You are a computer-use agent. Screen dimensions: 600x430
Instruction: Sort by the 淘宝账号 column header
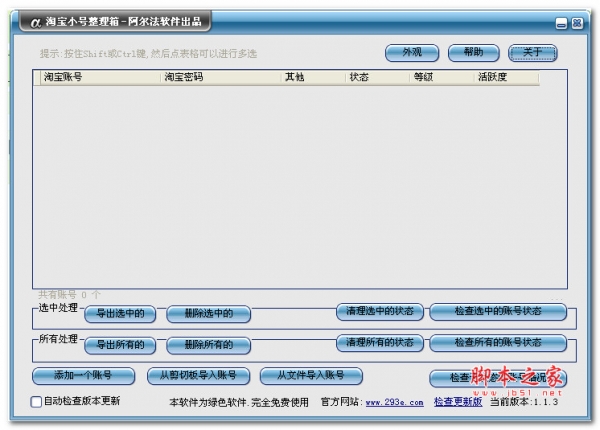(100, 77)
